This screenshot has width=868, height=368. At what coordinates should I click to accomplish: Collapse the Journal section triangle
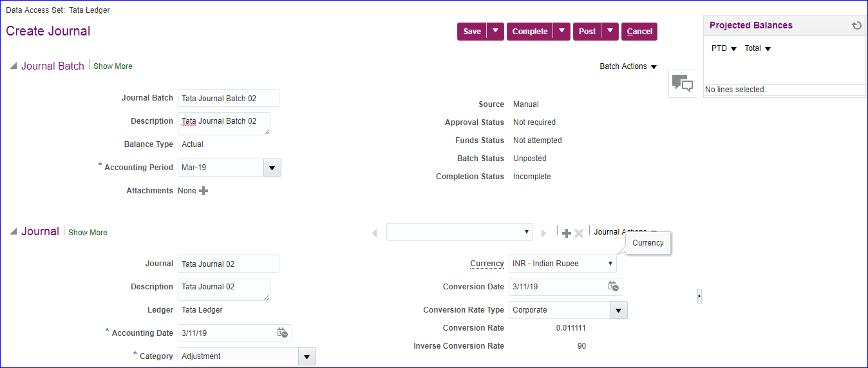click(13, 232)
